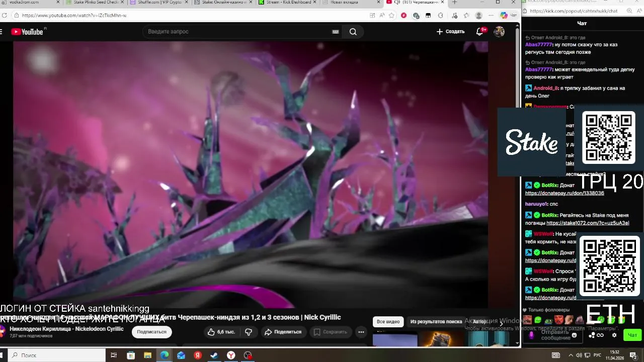Click the Создать button

450,32
